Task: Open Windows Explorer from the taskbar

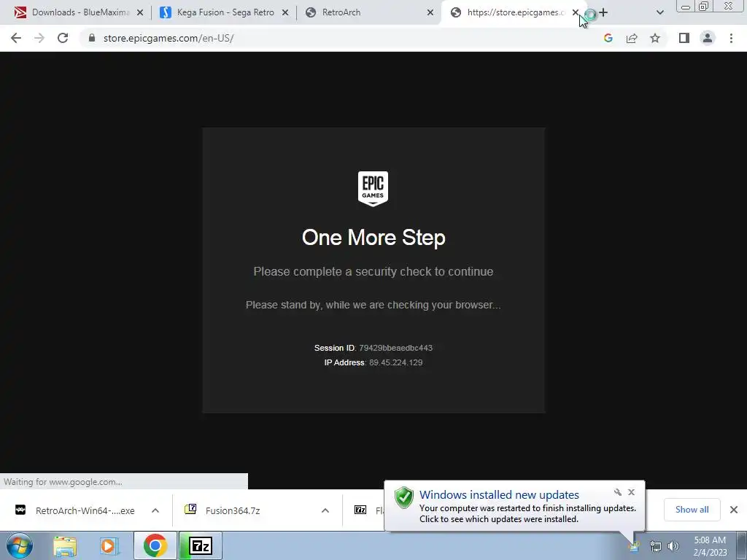Action: pyautogui.click(x=65, y=546)
